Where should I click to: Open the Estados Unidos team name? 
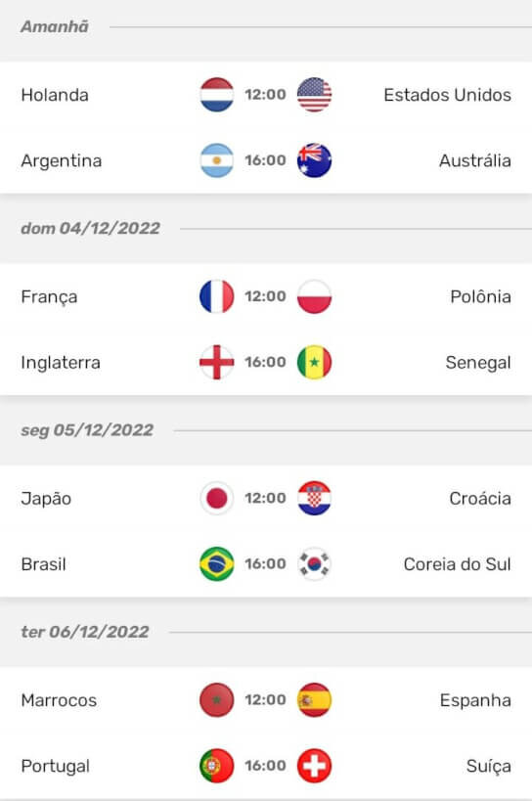pyautogui.click(x=447, y=95)
